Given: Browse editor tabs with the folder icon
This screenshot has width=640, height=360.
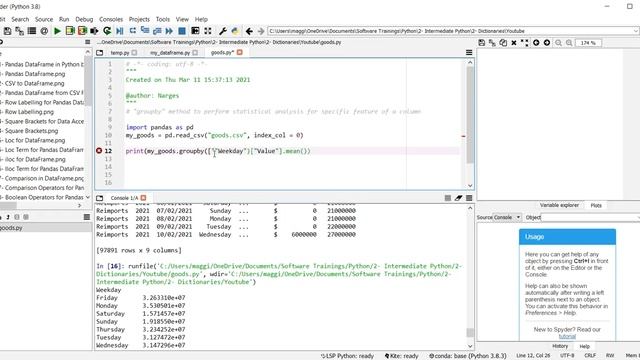Looking at the screenshot, I should 100,53.
